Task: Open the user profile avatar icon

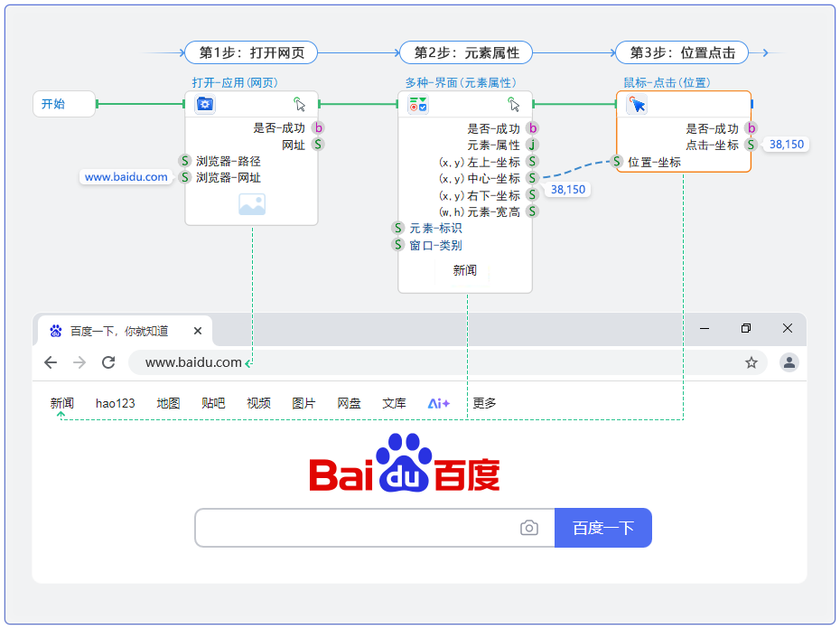Action: pos(789,362)
